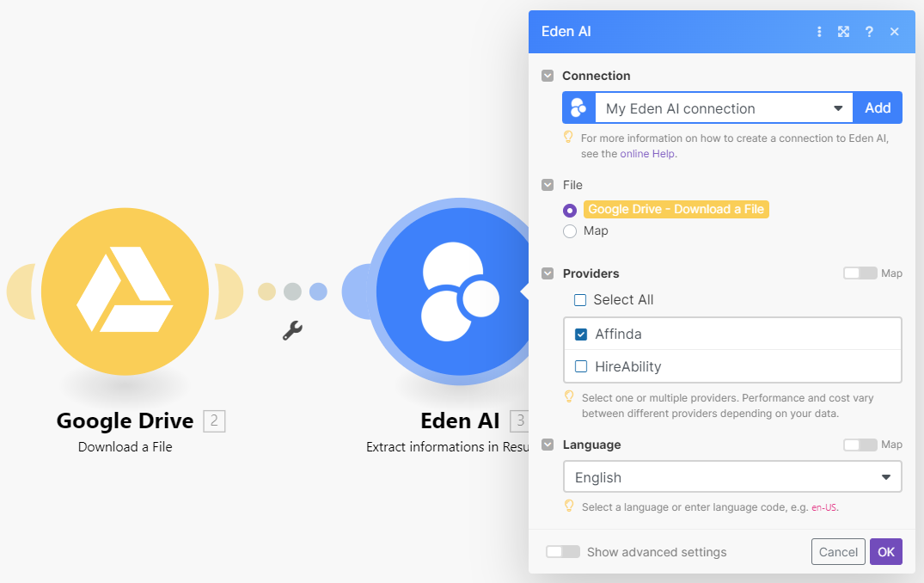Expand the Eden AI panel to fullscreen

(x=844, y=32)
